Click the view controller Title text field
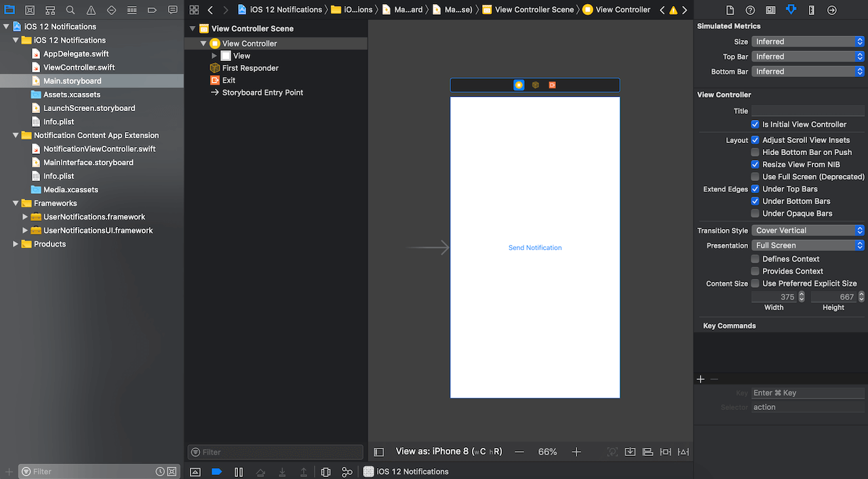 click(808, 111)
